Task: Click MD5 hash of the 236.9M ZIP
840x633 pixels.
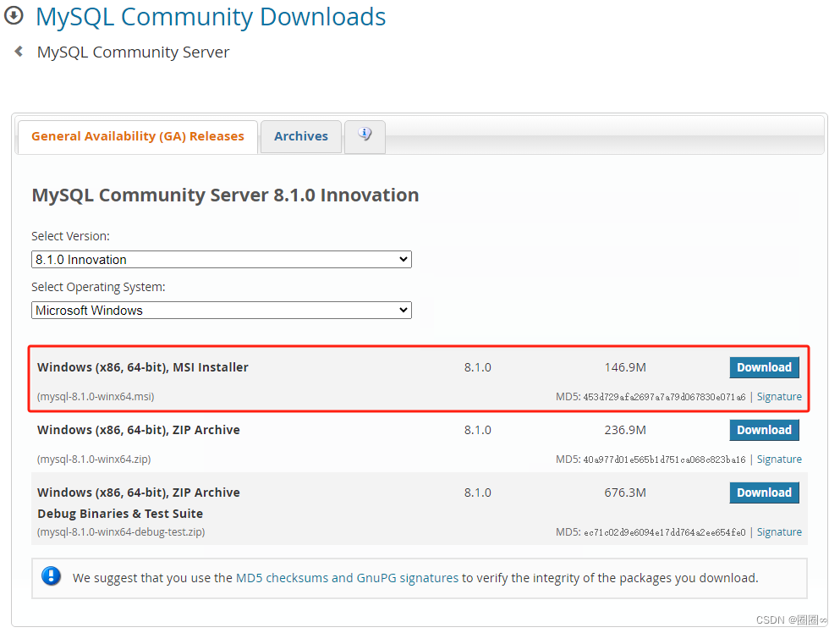Action: (x=664, y=460)
